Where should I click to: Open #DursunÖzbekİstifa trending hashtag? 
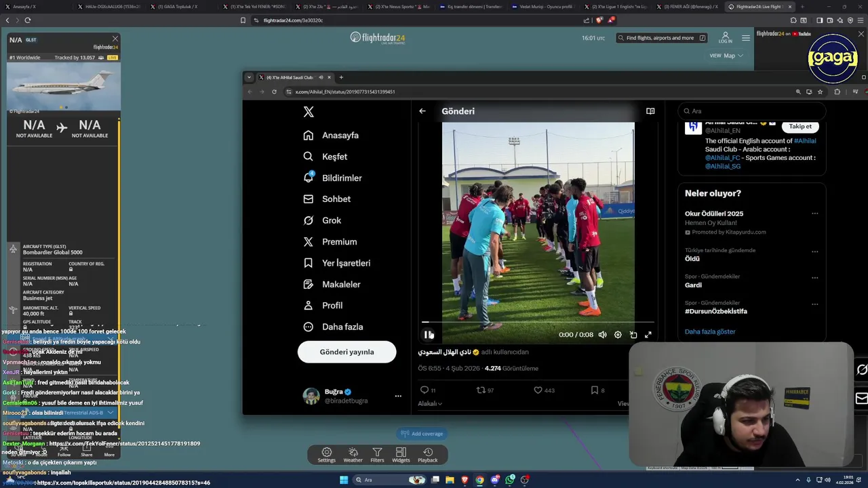pos(716,312)
